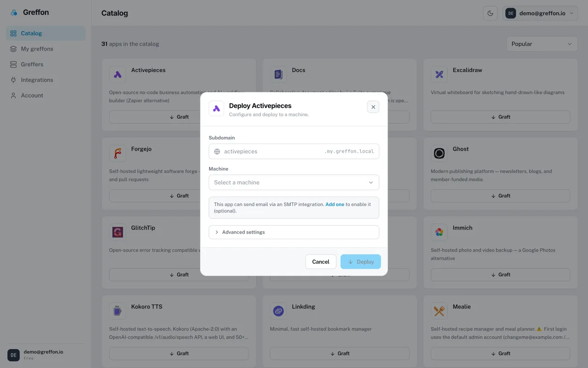The height and width of the screenshot is (368, 588).
Task: Click the Excalidraw card title
Action: 467,70
